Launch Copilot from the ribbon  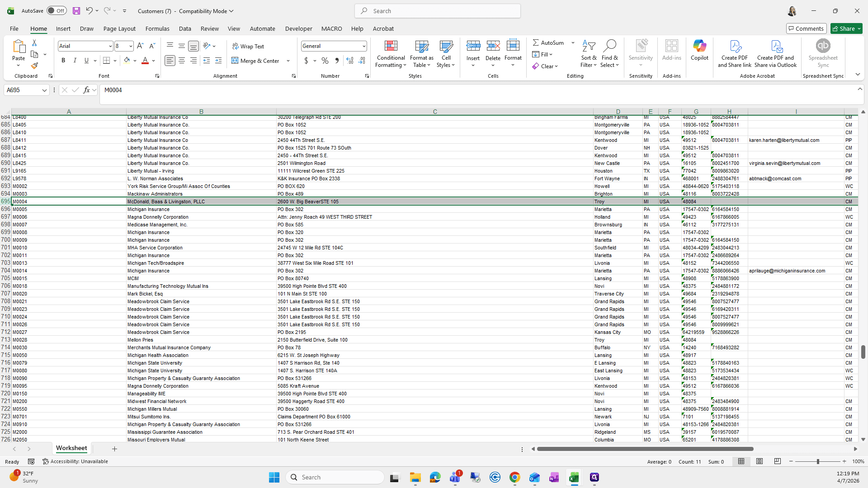tap(699, 50)
